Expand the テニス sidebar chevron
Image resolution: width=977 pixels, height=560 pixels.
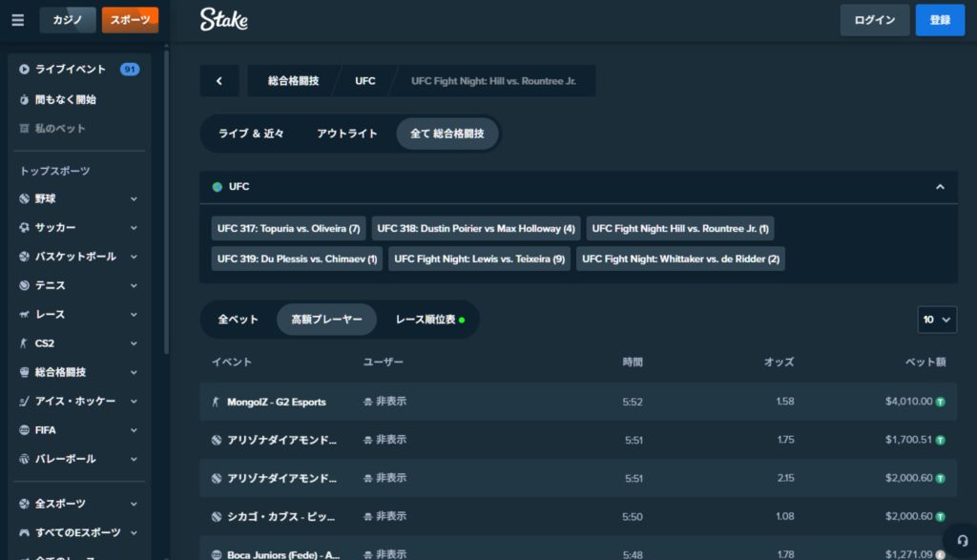134,285
